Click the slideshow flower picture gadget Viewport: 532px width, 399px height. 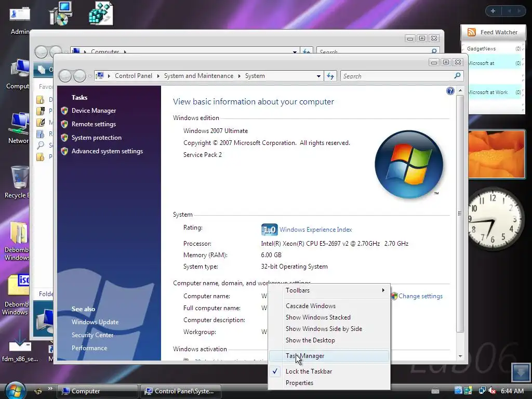tap(496, 154)
